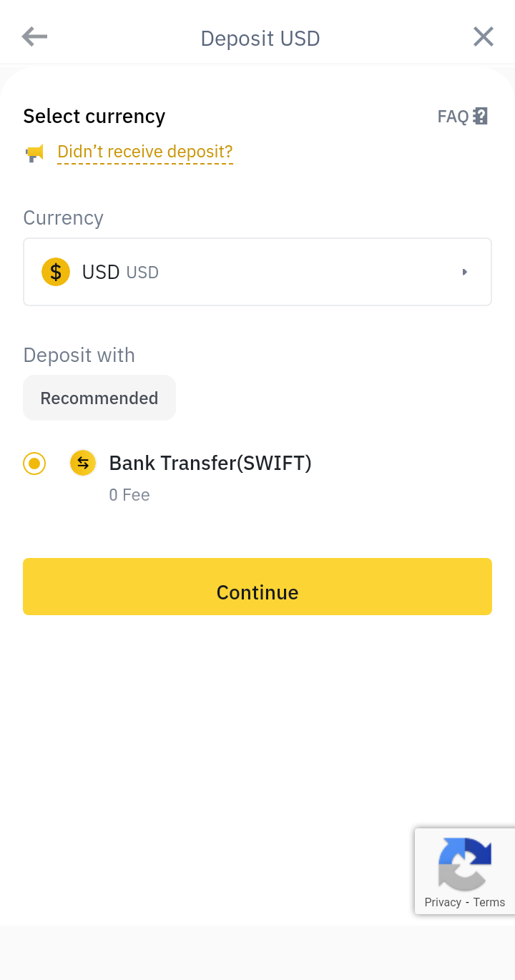Select the Recommended tab

point(99,398)
